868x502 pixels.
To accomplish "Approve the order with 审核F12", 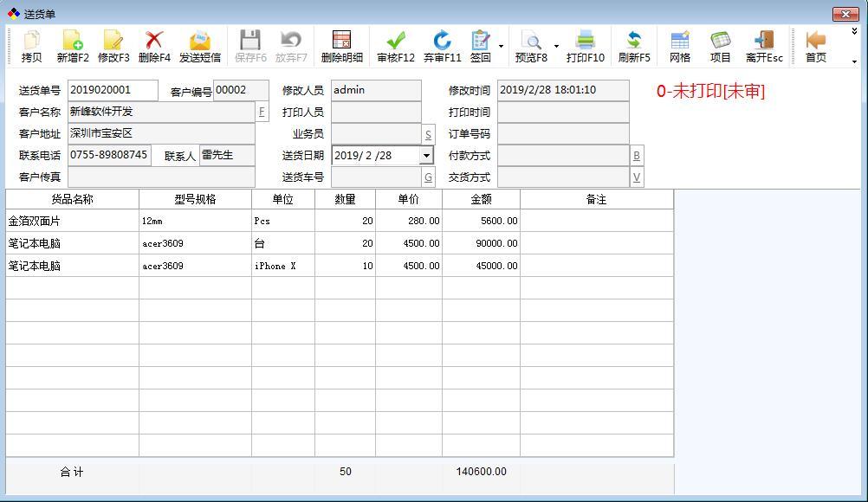I will point(395,47).
